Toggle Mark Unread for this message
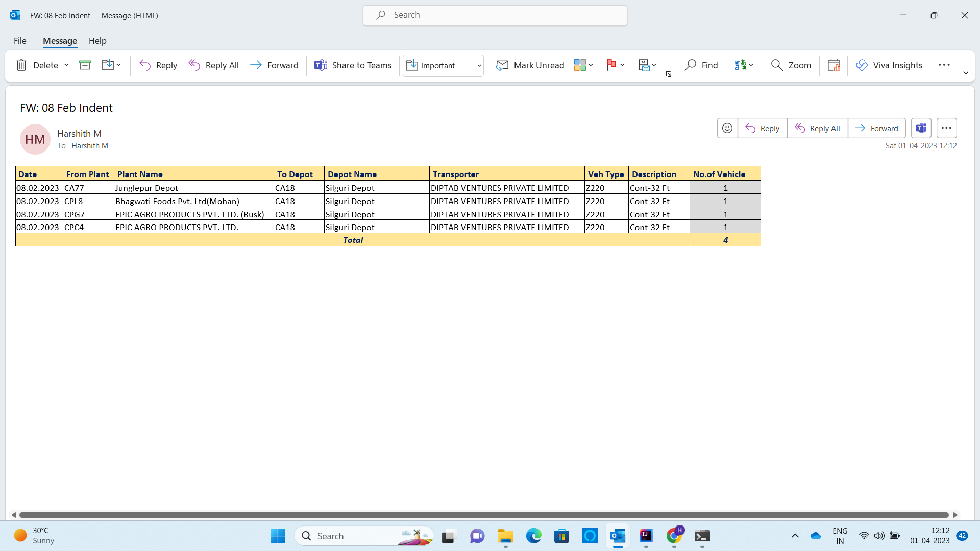 point(530,65)
